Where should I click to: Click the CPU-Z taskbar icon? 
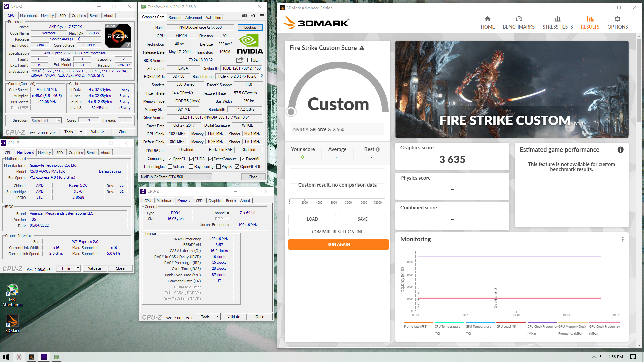coord(44,357)
